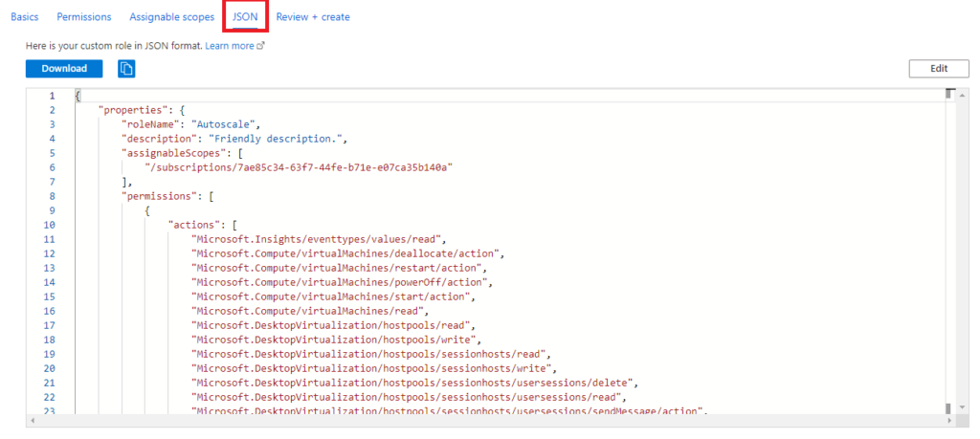980x439 pixels.
Task: Switch to the Basics tab
Action: tap(24, 17)
